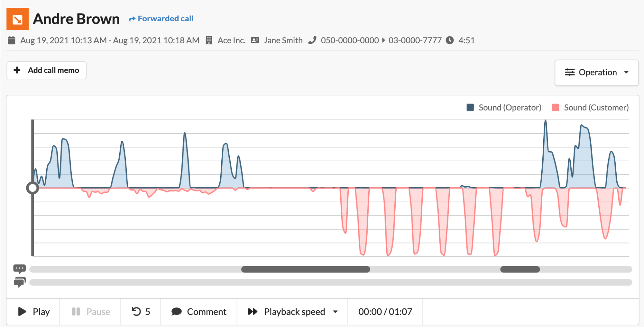
Task: Pause the call recording playback
Action: [x=90, y=312]
